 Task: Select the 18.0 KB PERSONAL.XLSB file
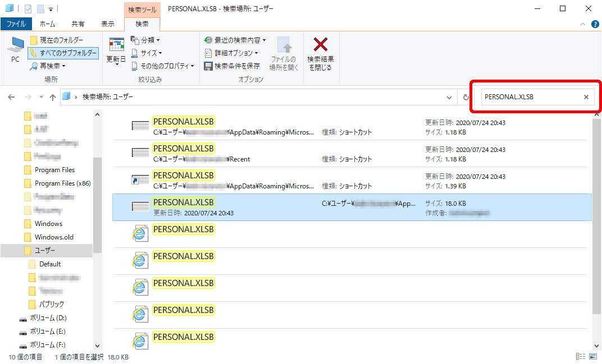point(352,207)
